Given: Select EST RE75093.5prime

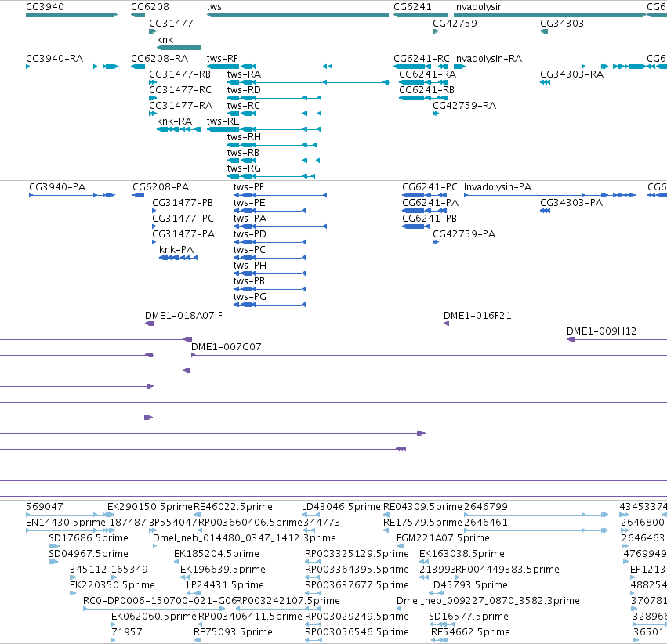Looking at the screenshot, I should click(233, 632).
